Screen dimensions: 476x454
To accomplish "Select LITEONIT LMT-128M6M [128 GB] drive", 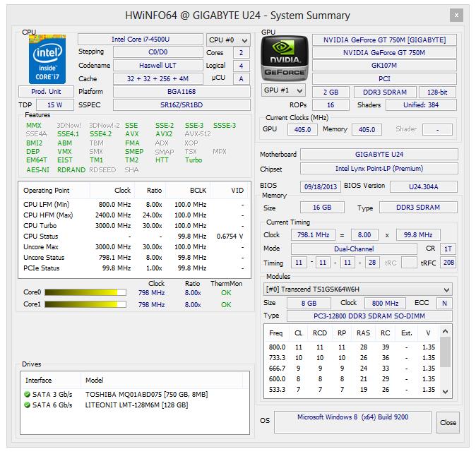I will click(135, 405).
